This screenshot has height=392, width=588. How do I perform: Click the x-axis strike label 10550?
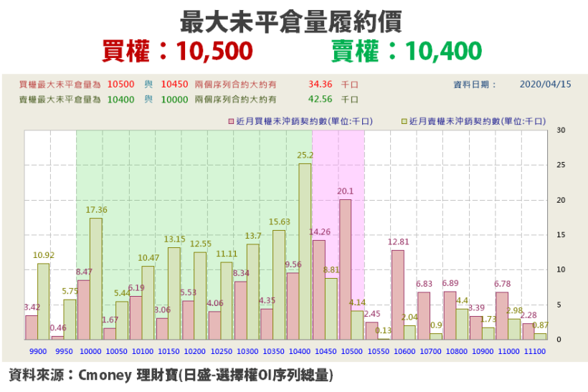pos(379,352)
